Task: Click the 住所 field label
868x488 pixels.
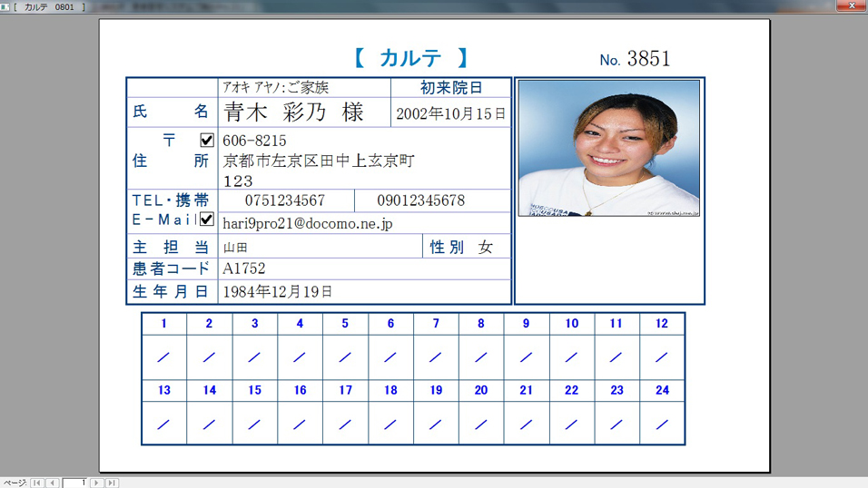Action: click(x=171, y=161)
